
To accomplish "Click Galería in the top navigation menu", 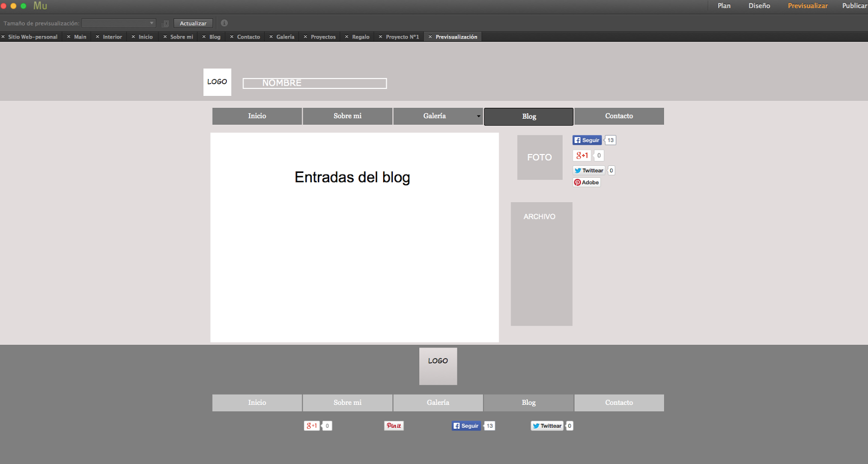I will (x=438, y=116).
